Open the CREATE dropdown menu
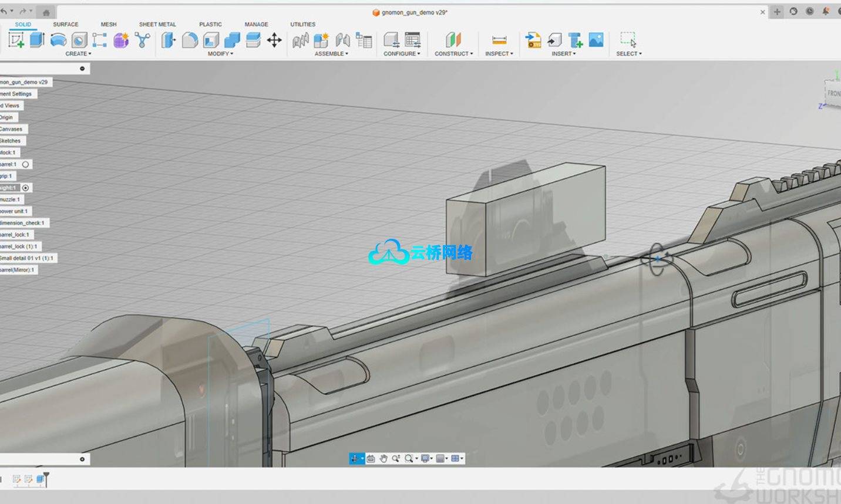The height and width of the screenshot is (504, 841). (78, 53)
